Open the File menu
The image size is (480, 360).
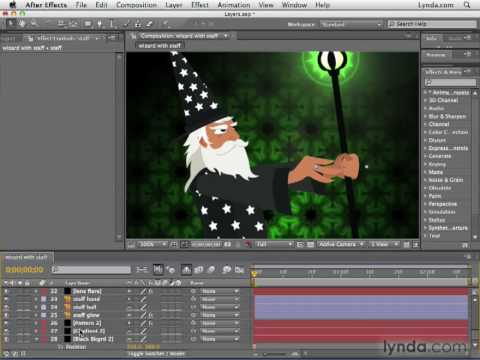81,5
